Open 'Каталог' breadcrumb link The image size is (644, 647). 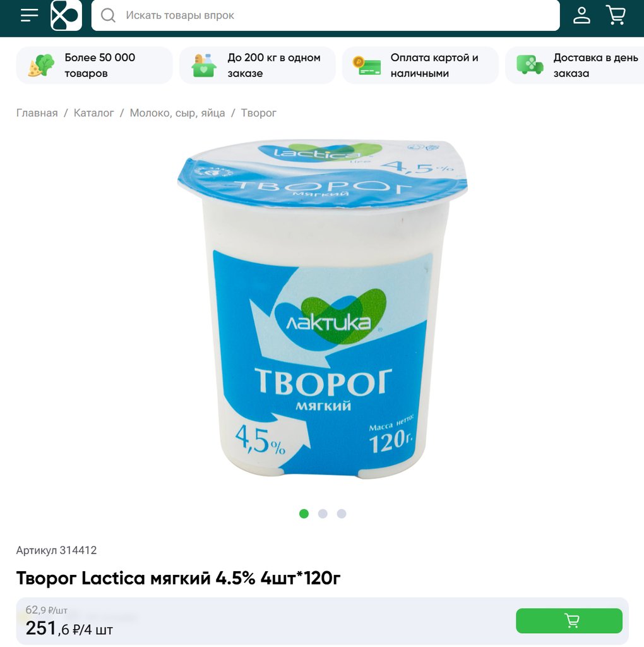(93, 113)
